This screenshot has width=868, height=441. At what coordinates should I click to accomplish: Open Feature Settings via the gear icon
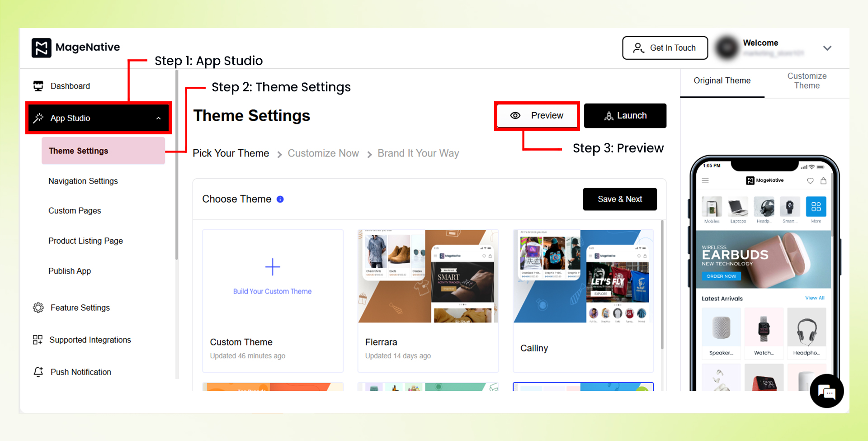(38, 308)
